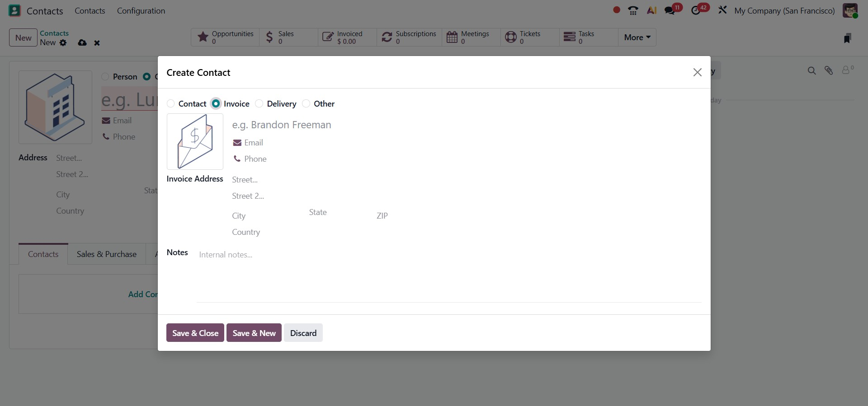Focus the City field on the background form

tap(97, 195)
